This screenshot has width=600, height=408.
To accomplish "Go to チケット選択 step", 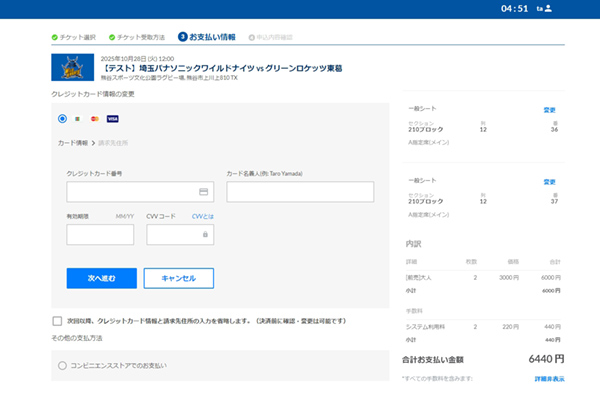I will click(74, 37).
